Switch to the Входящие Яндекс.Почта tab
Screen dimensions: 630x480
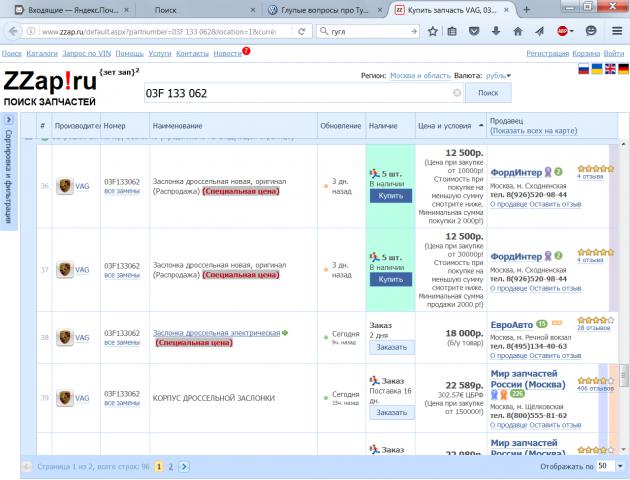click(72, 10)
